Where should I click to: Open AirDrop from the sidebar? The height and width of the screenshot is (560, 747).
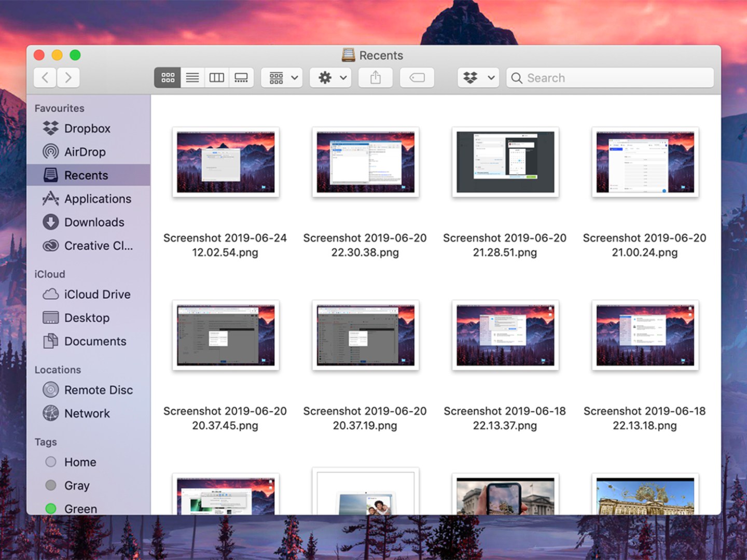(x=85, y=151)
